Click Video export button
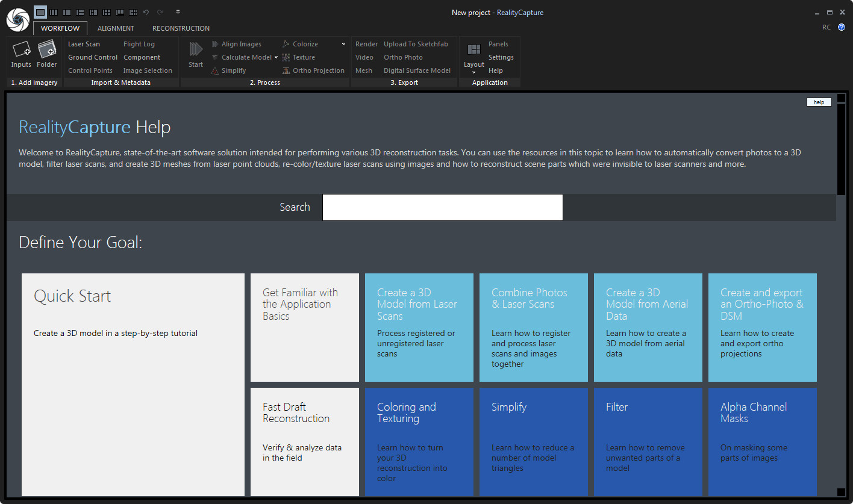Image resolution: width=853 pixels, height=504 pixels. [x=364, y=57]
